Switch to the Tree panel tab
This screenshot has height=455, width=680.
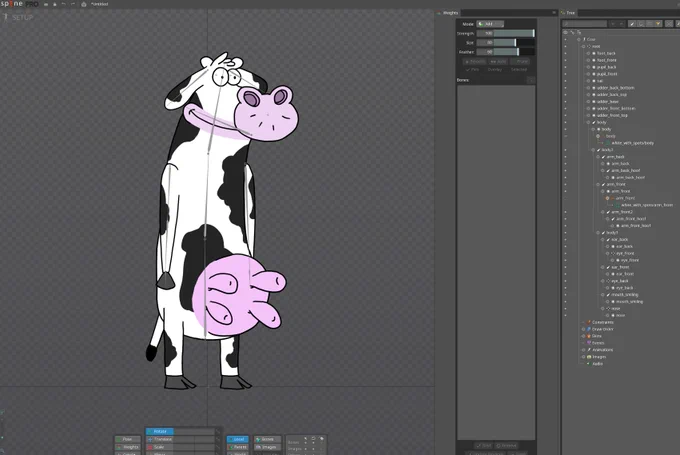pyautogui.click(x=568, y=13)
